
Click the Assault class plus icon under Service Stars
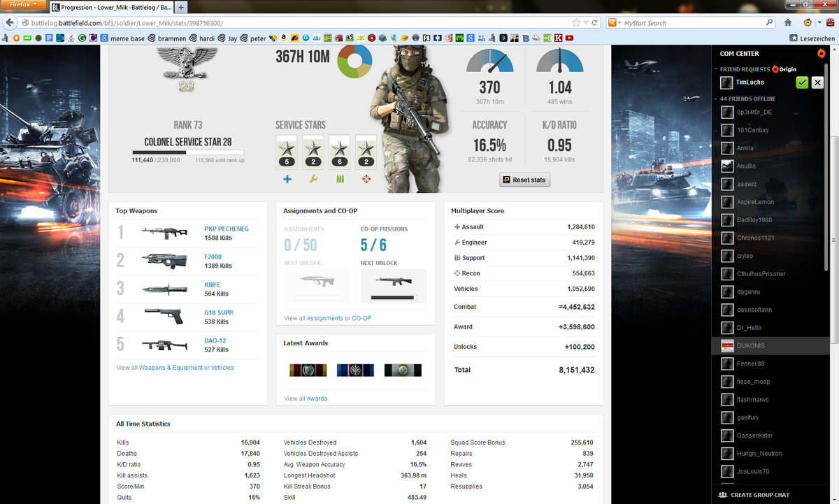click(x=287, y=180)
